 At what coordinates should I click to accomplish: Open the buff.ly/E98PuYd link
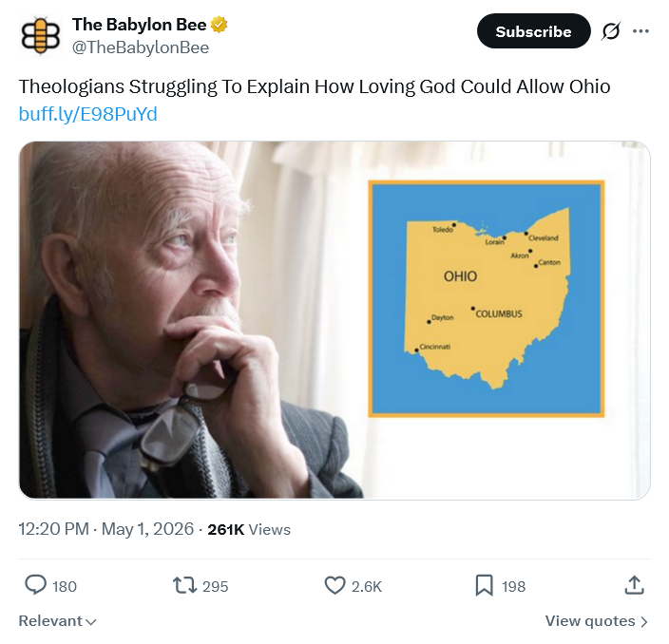click(x=87, y=114)
